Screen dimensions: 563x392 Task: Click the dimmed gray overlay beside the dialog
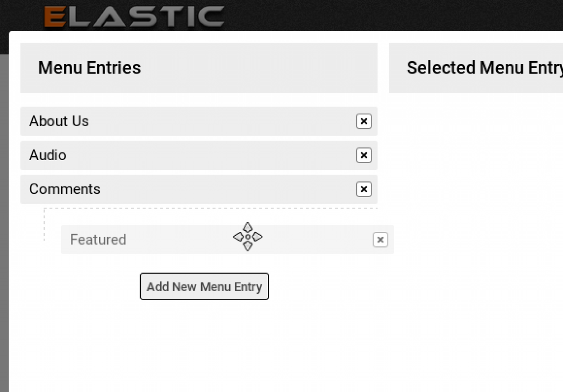4,220
